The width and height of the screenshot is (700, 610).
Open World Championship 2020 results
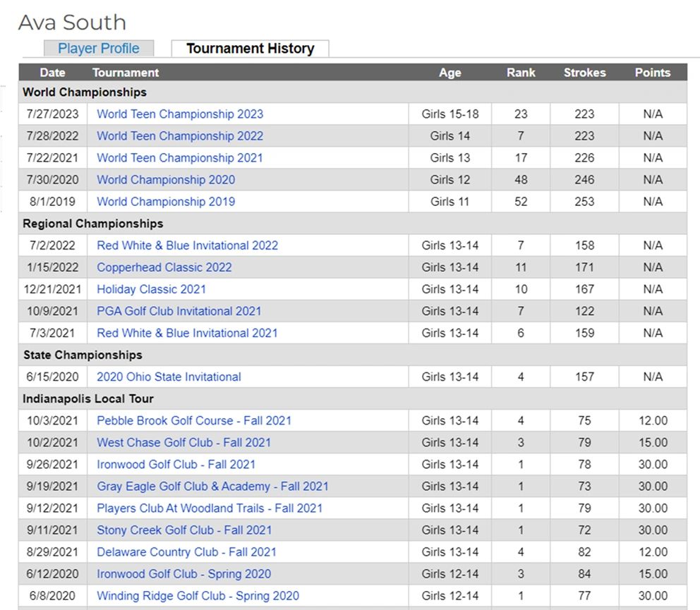point(166,180)
